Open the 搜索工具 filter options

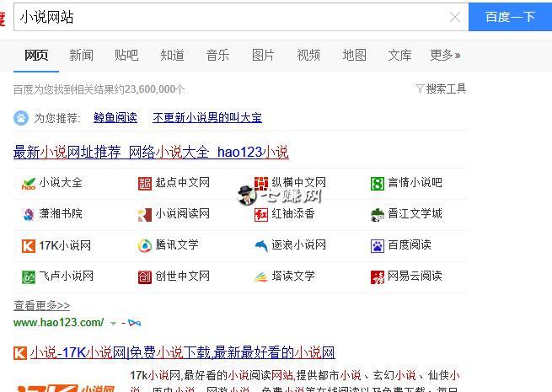coord(441,89)
